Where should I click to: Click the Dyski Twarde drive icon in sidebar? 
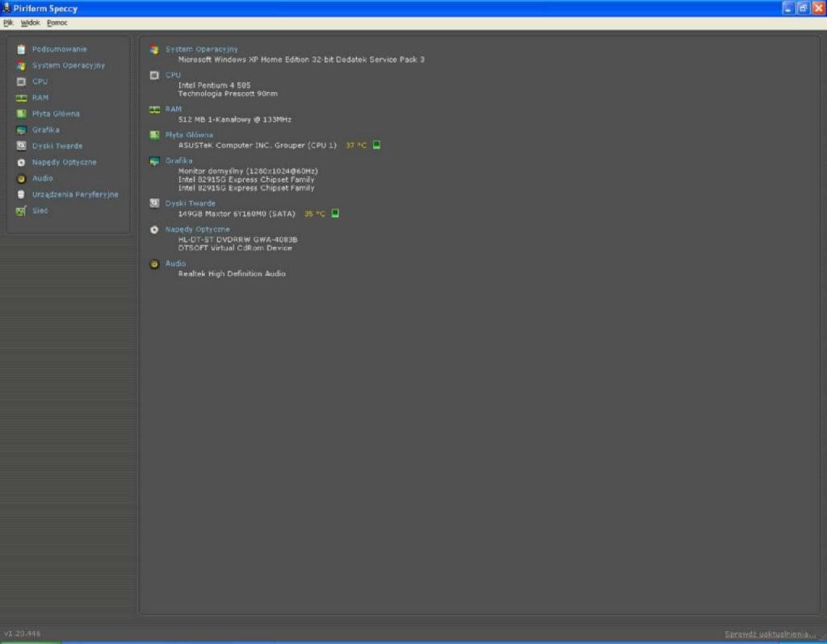click(21, 146)
